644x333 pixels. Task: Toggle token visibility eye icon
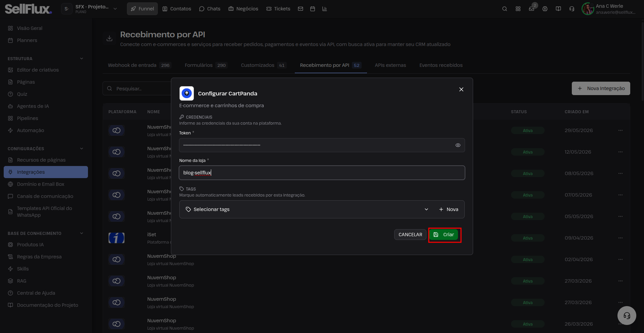tap(458, 145)
